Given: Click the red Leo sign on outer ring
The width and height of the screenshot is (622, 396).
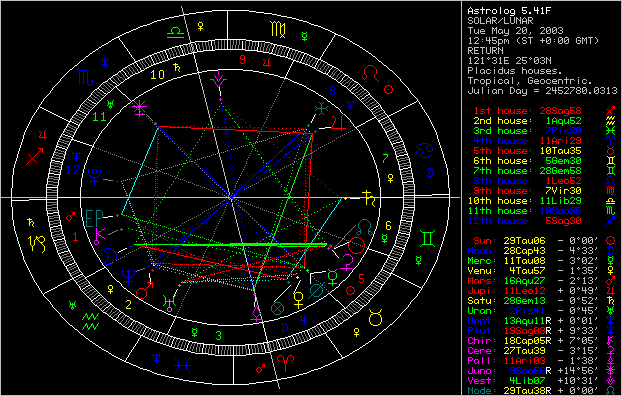Looking at the screenshot, I should (371, 74).
